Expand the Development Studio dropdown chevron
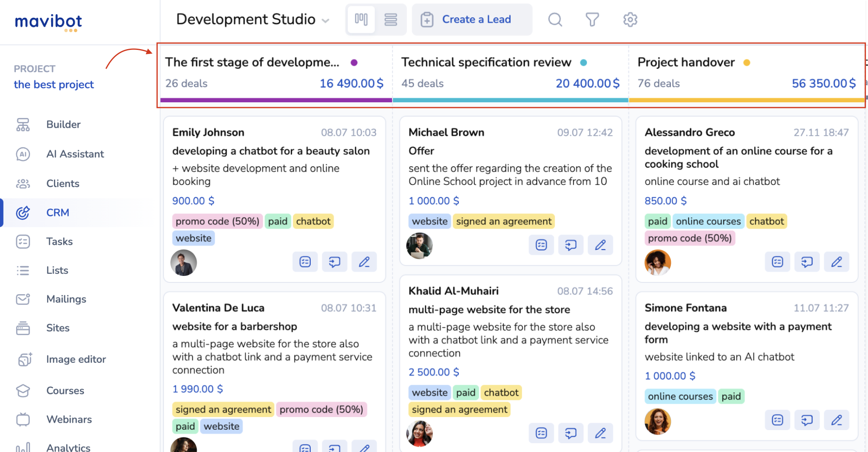 pyautogui.click(x=325, y=21)
